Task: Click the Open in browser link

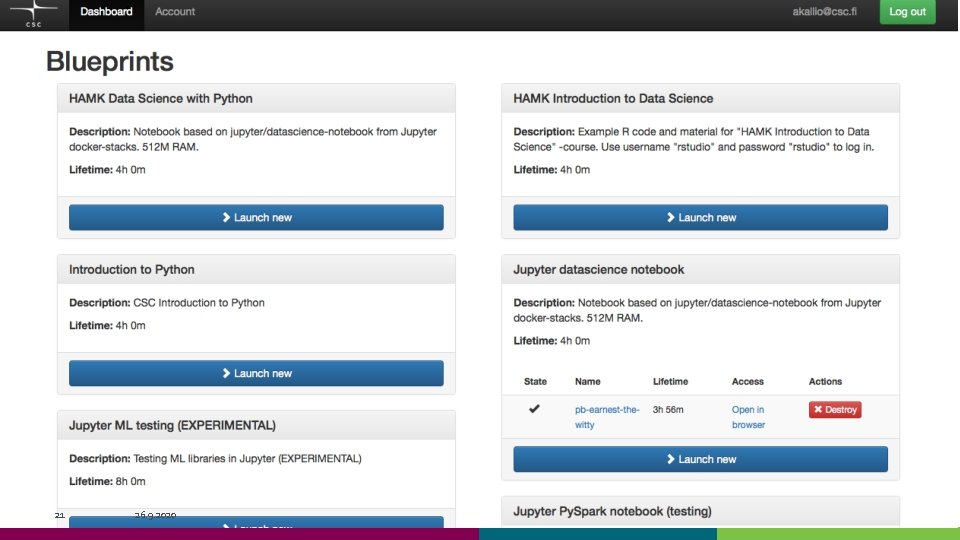Action: [748, 417]
